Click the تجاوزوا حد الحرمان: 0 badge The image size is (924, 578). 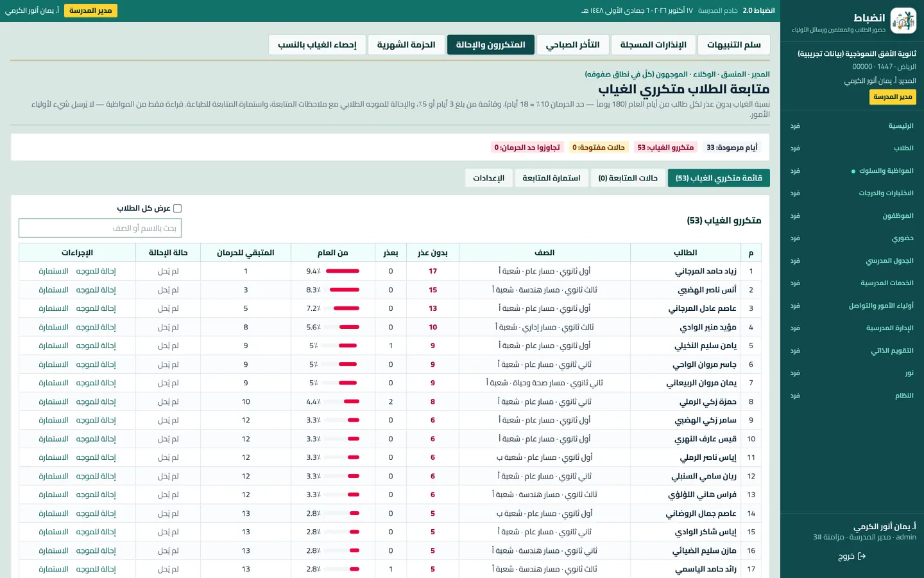tap(527, 148)
